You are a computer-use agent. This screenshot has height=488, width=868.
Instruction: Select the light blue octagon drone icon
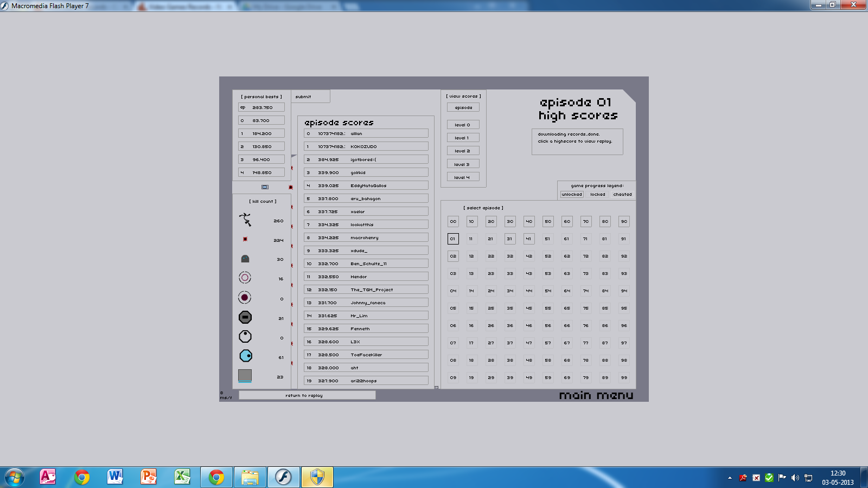tap(245, 356)
